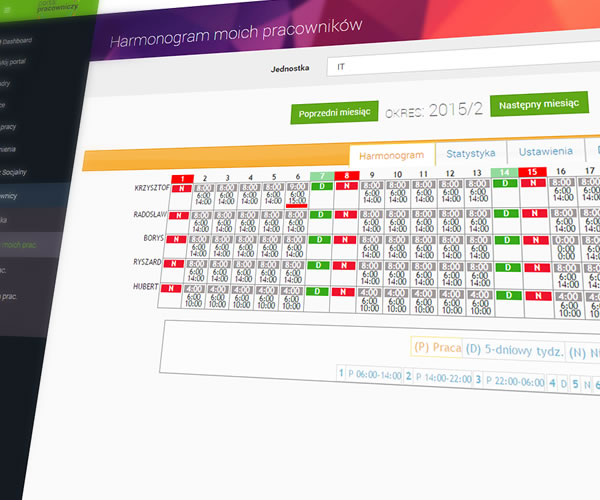This screenshot has width=600, height=500.
Task: Switch to the Ustawienia tab
Action: pyautogui.click(x=546, y=151)
